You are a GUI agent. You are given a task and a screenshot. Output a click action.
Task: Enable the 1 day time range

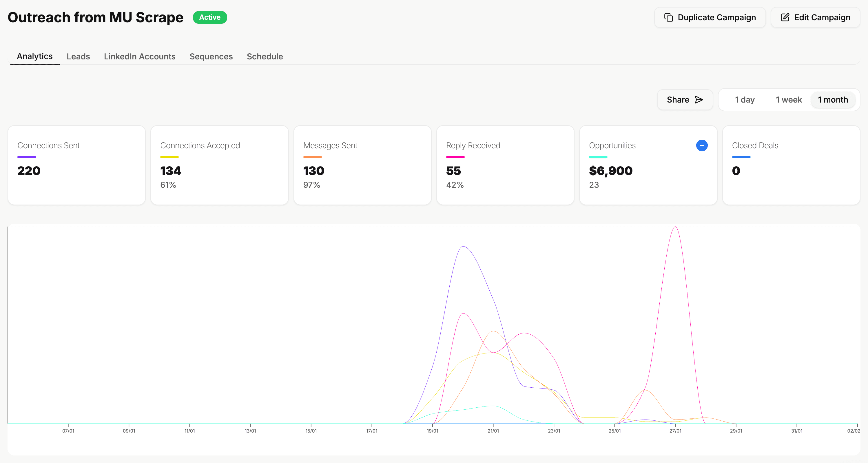tap(745, 100)
